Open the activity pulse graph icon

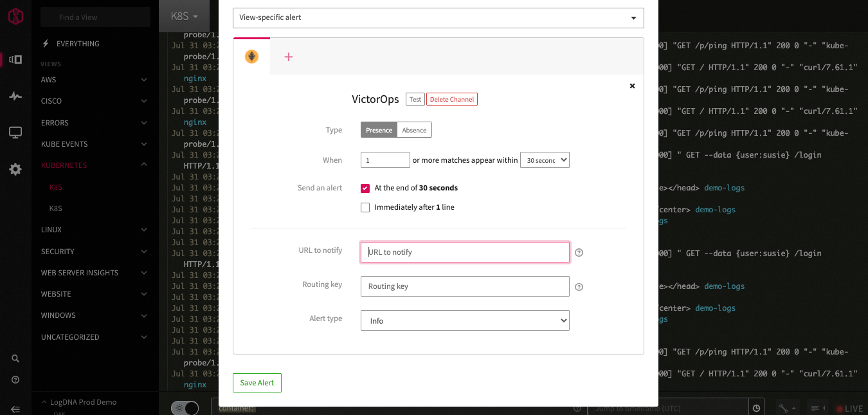[x=15, y=97]
